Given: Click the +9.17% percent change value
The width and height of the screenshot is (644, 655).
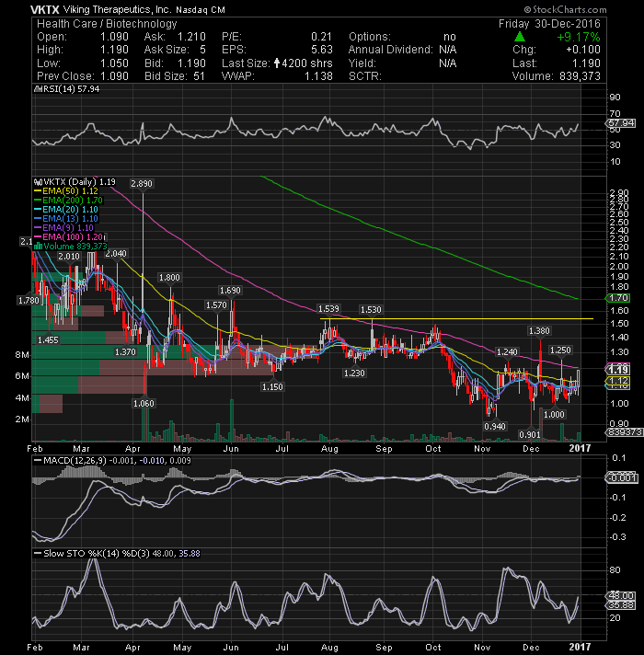Looking at the screenshot, I should (x=579, y=37).
